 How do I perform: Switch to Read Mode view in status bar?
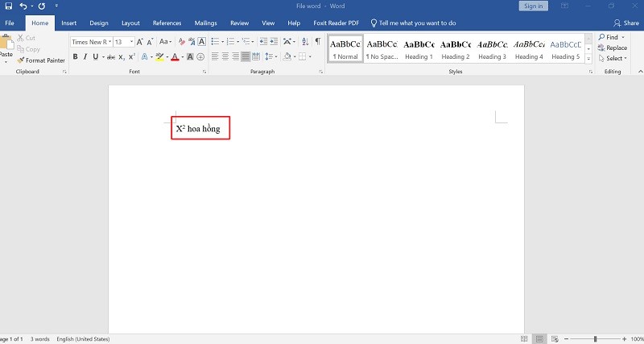coord(524,339)
